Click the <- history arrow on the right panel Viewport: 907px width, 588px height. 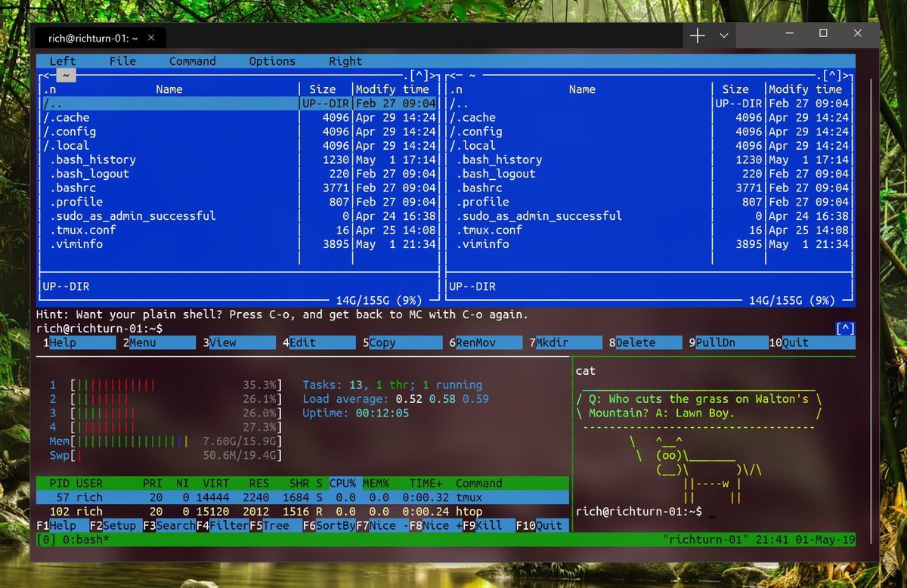[x=453, y=75]
